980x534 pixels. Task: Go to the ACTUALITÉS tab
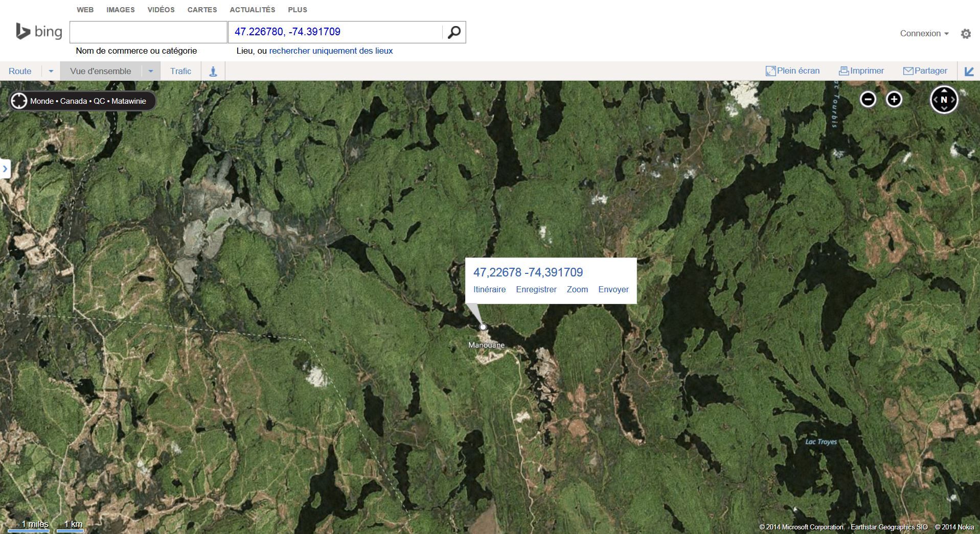[252, 10]
